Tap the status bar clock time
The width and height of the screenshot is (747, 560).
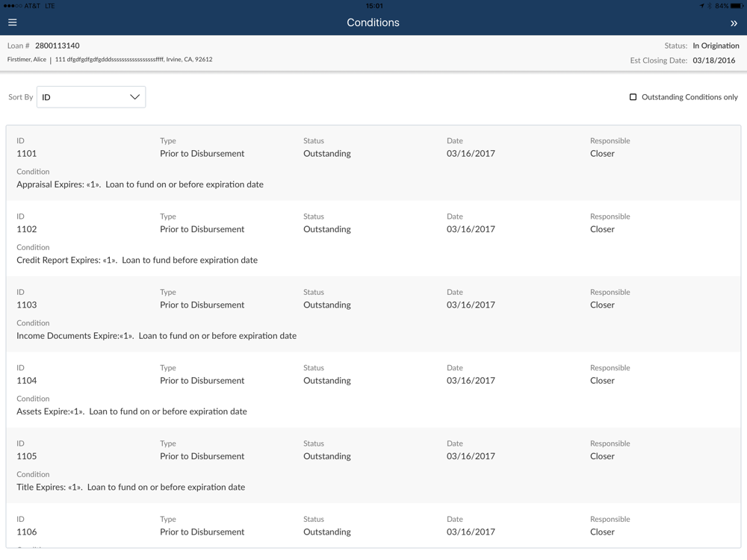point(374,6)
